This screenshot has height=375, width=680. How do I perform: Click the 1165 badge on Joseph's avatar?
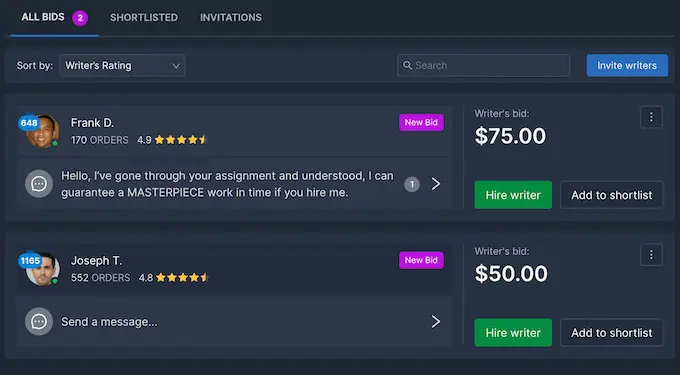30,261
